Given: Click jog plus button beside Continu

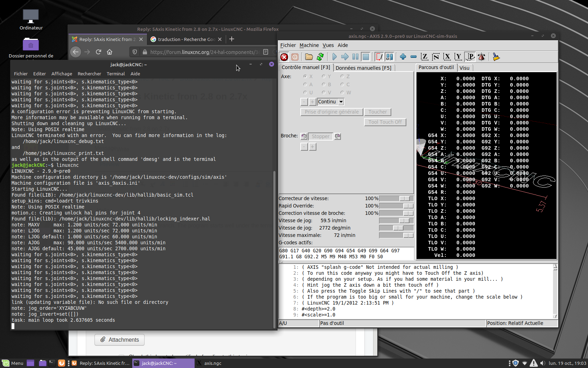Looking at the screenshot, I should (313, 102).
